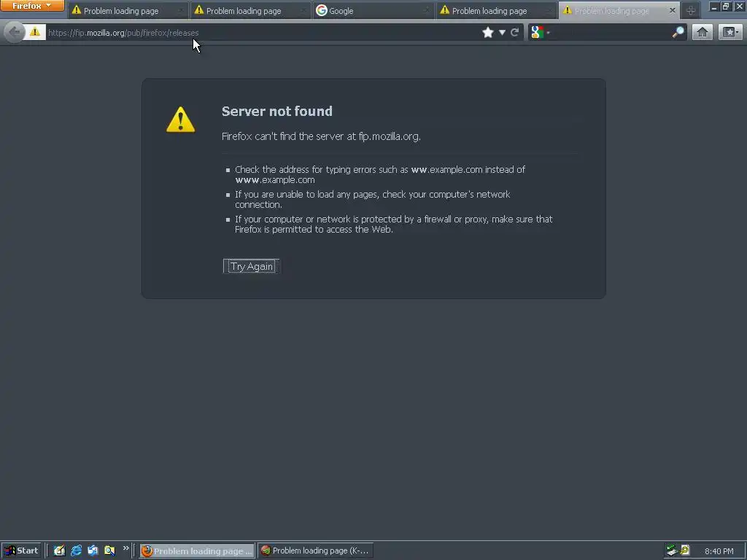The image size is (747, 560).
Task: Launch Outlook Express from quick launch
Action: [93, 551]
